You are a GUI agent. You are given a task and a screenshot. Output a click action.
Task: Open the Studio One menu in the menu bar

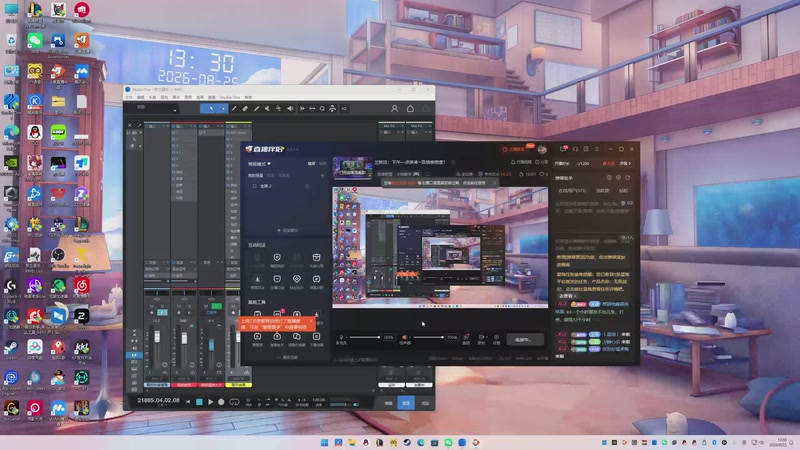coord(230,97)
